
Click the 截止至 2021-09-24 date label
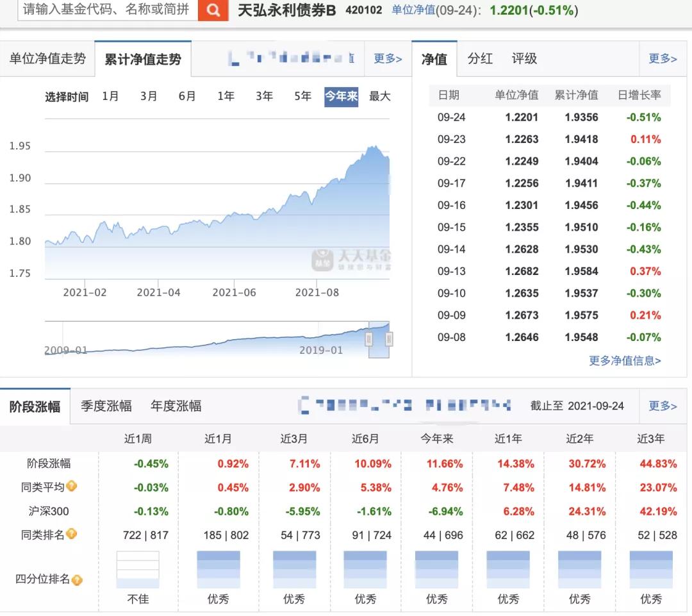(577, 406)
